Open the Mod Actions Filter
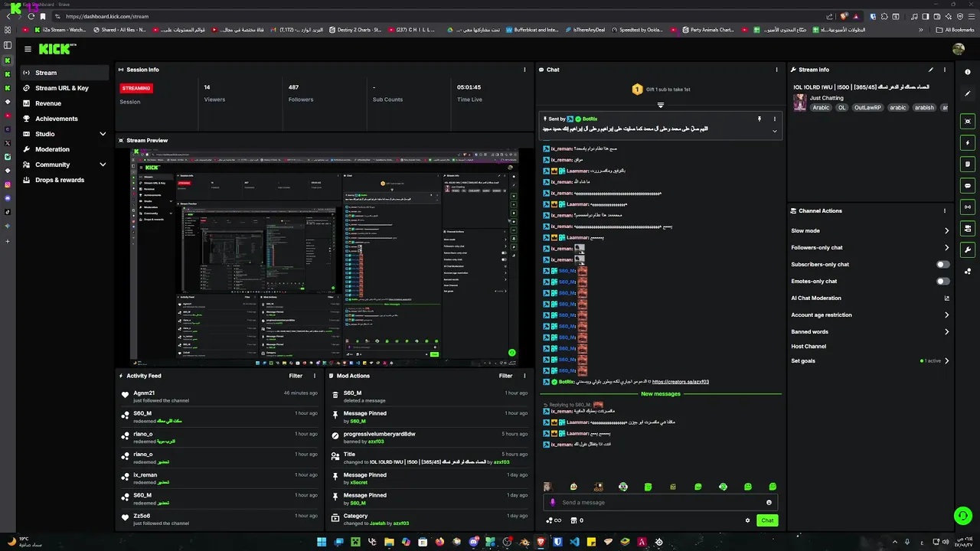 [x=505, y=376]
